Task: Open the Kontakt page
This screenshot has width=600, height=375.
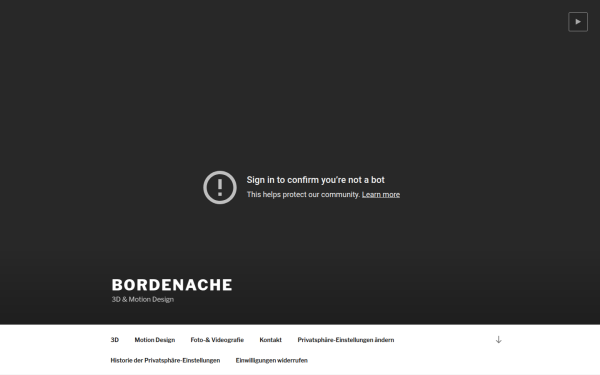Action: (x=271, y=340)
